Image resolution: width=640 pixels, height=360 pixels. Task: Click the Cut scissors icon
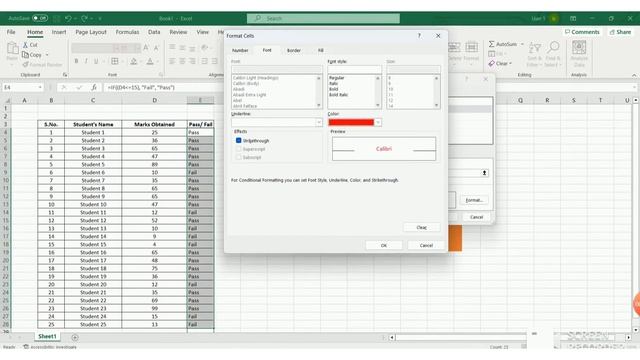[25, 45]
